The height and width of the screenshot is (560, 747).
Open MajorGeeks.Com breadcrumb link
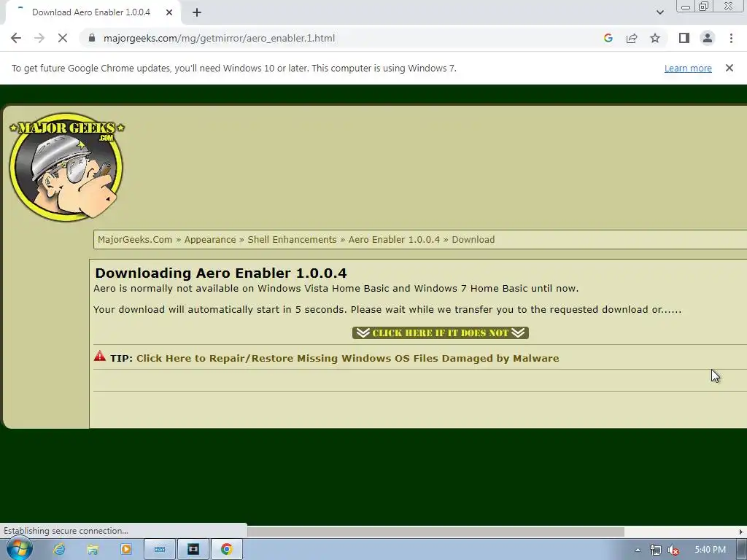[135, 239]
